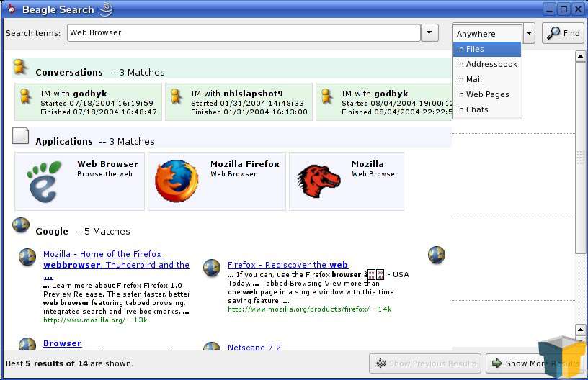
Task: Click the vertical scrollbar track grip
Action: 580,158
